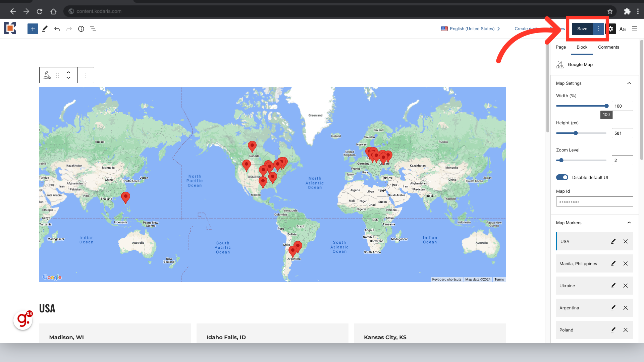Click the Save button
644x362 pixels.
pyautogui.click(x=582, y=29)
